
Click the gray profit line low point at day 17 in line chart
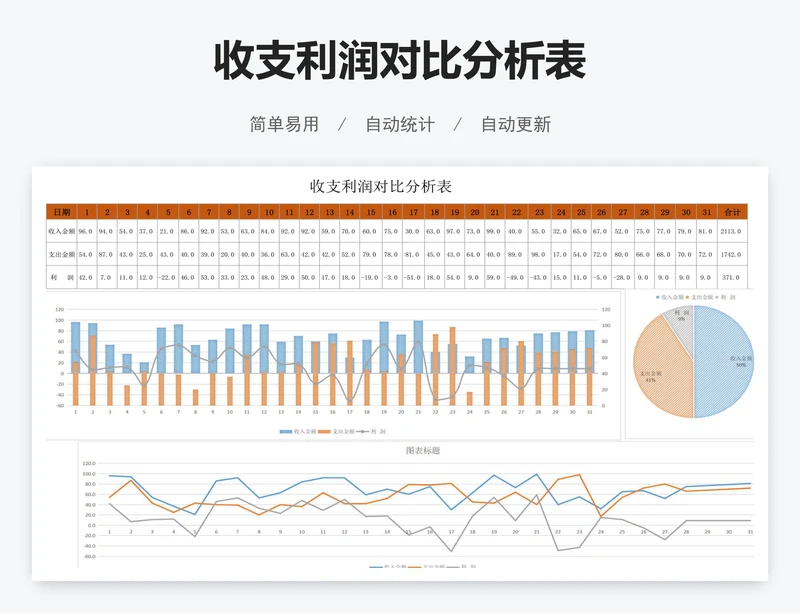pos(451,551)
